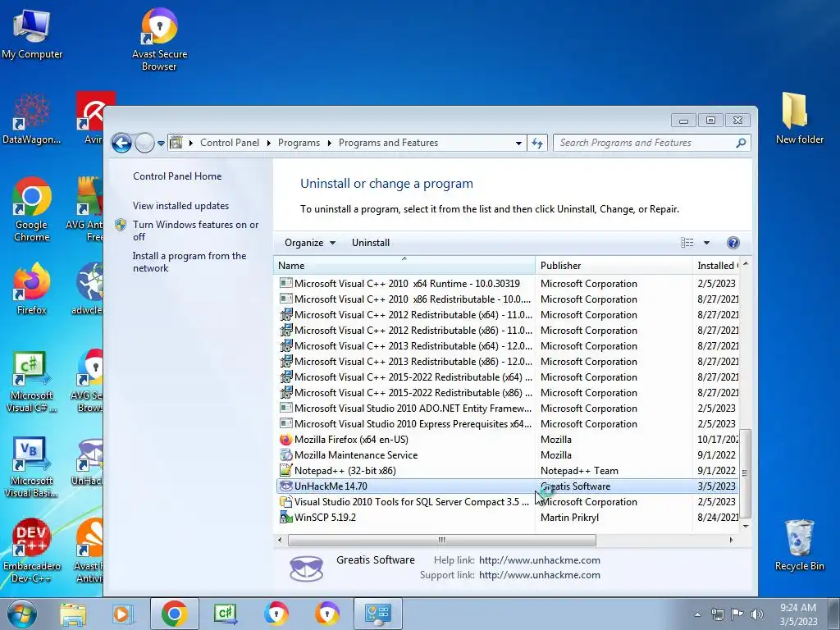This screenshot has width=840, height=630.
Task: Select WinSCP 5.19.2 entry
Action: pos(507,518)
